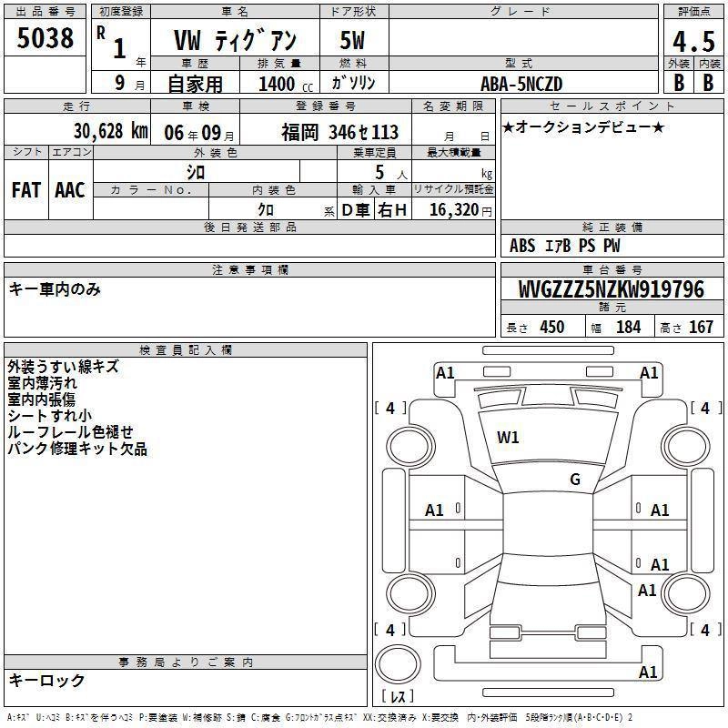Image resolution: width=728 pixels, height=728 pixels.
Task: Click the damage legend at the bottom
Action: 319,718
